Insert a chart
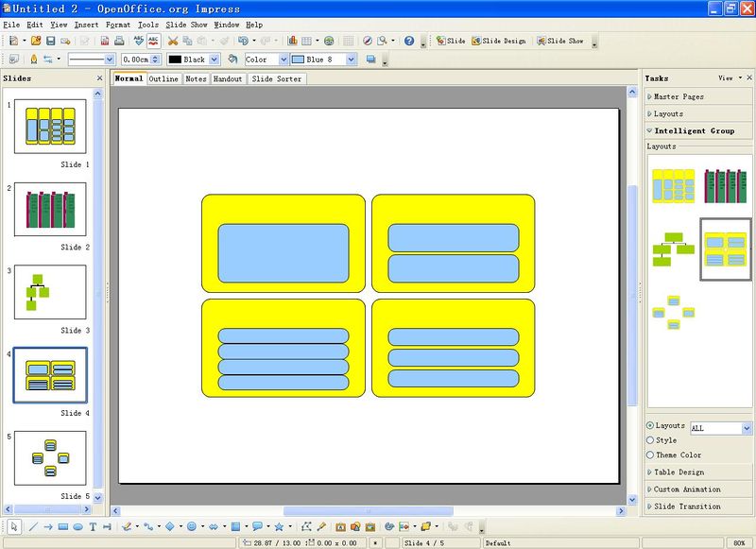Screen dimensions: 756x549 click(292, 41)
